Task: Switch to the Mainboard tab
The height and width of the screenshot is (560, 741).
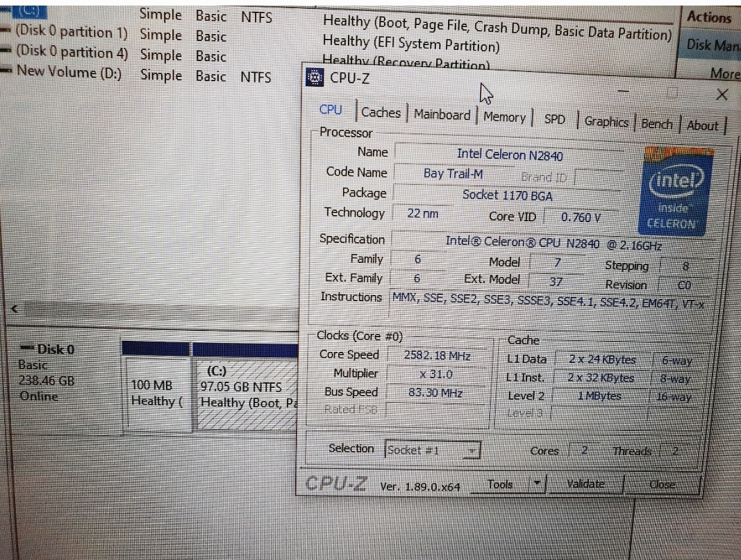Action: tap(442, 115)
